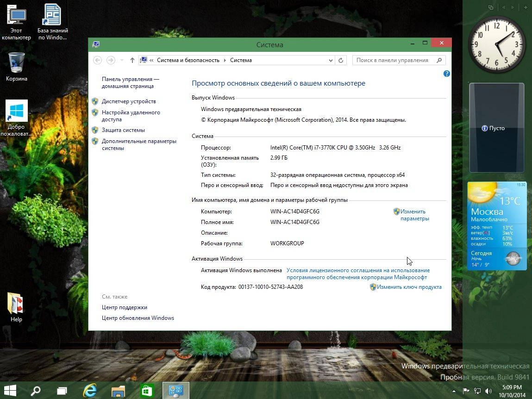Open Настройка удаленного доступа
The image size is (532, 399).
point(131,116)
